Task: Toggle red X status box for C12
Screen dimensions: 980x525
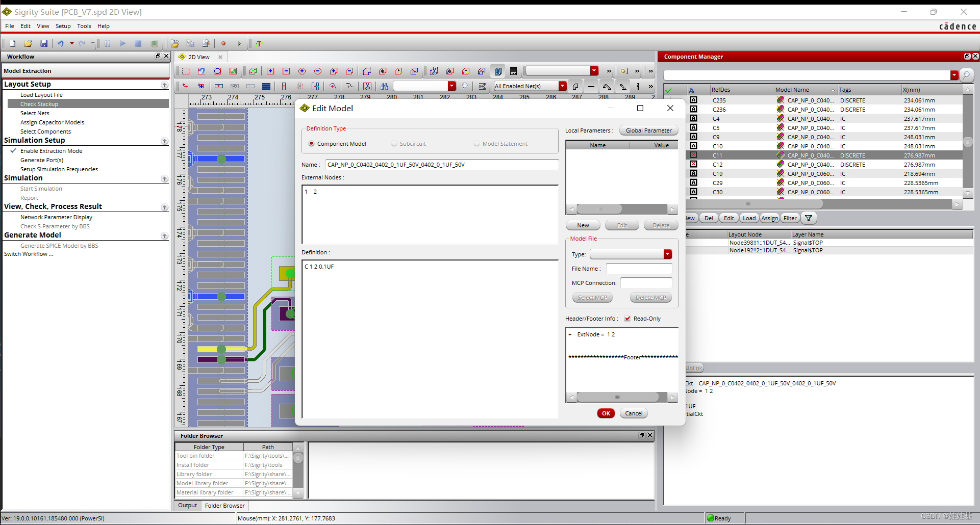Action: pos(694,164)
